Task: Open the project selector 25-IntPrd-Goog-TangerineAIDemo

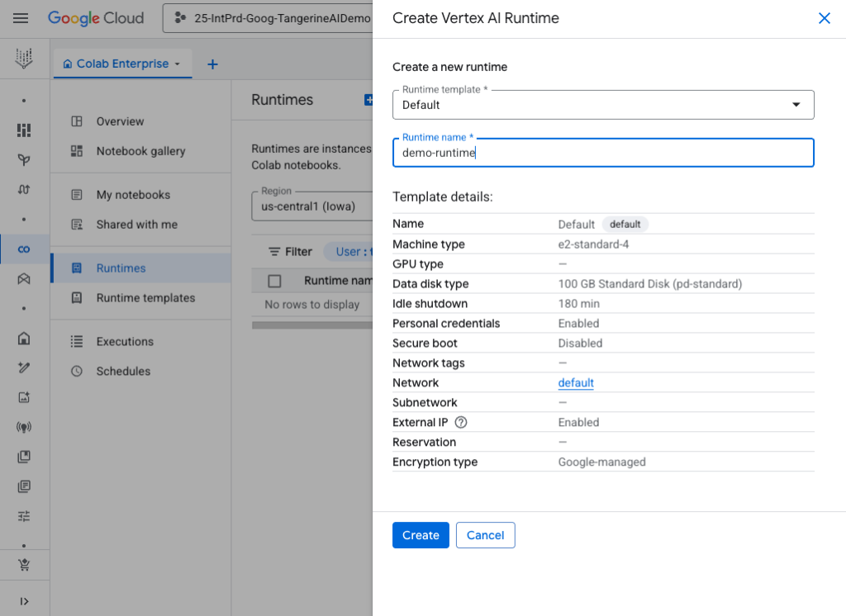Action: (269, 18)
